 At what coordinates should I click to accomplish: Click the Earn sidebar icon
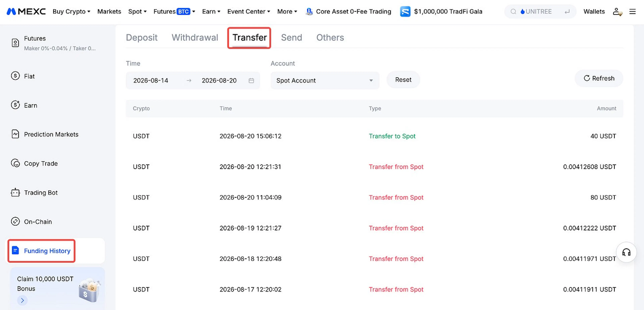click(15, 105)
